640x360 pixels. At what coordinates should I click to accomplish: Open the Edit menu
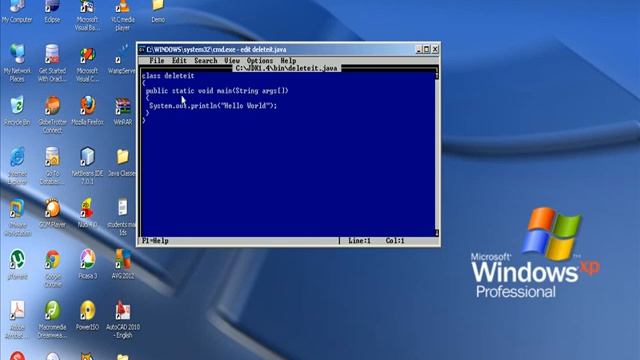(179, 60)
